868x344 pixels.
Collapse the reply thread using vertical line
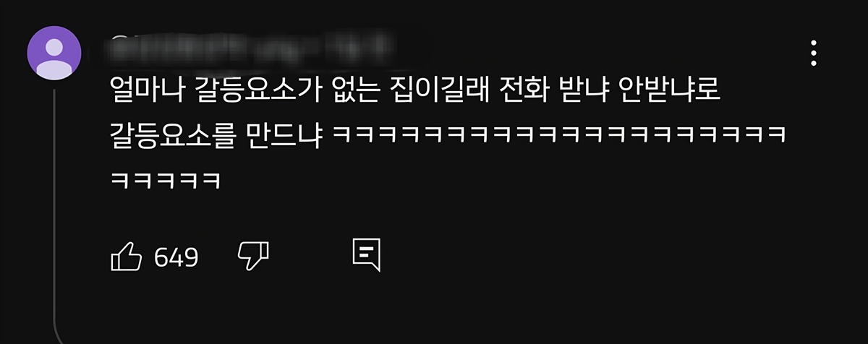tap(54, 210)
